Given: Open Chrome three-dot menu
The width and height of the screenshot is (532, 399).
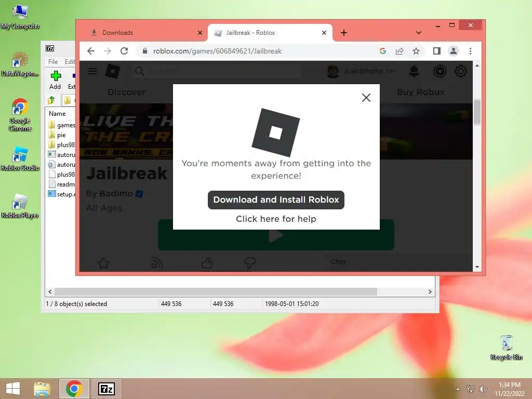Looking at the screenshot, I should [470, 51].
